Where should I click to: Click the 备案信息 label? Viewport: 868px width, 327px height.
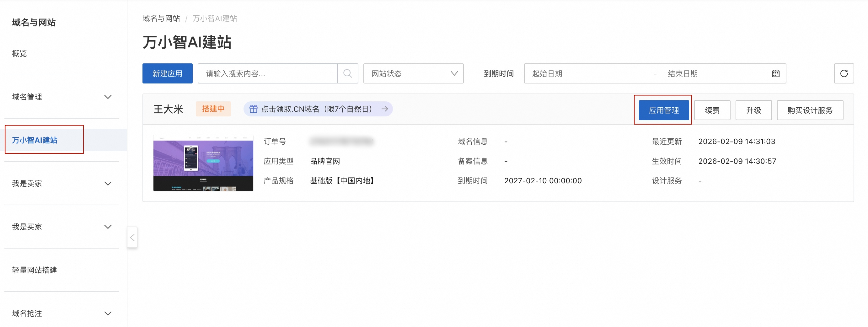(x=472, y=161)
